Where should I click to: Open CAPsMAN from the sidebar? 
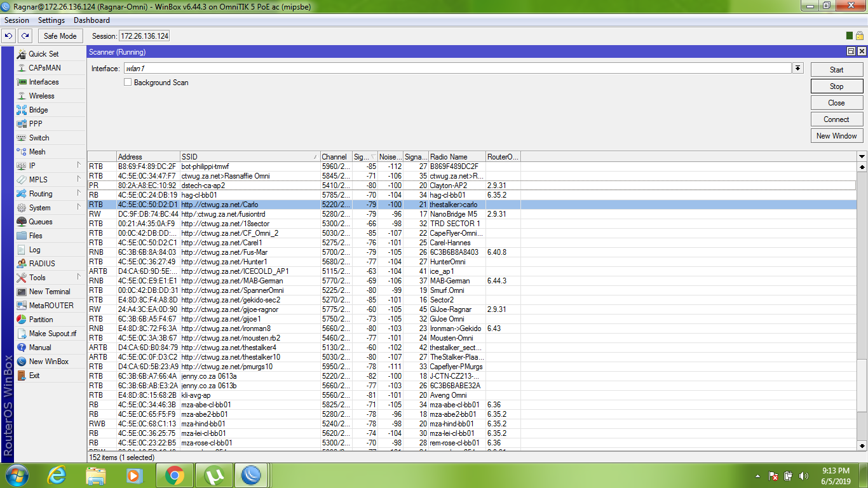point(44,68)
